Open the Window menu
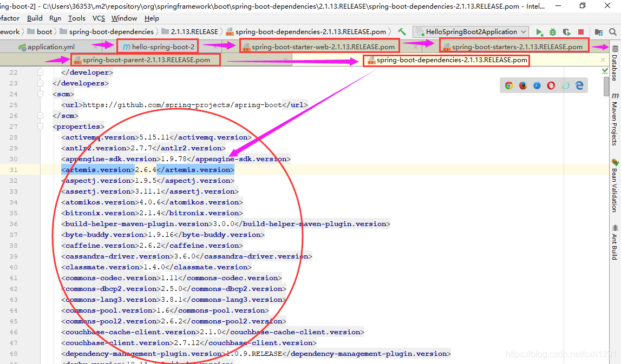Viewport: 621px width, 364px height. [x=124, y=18]
